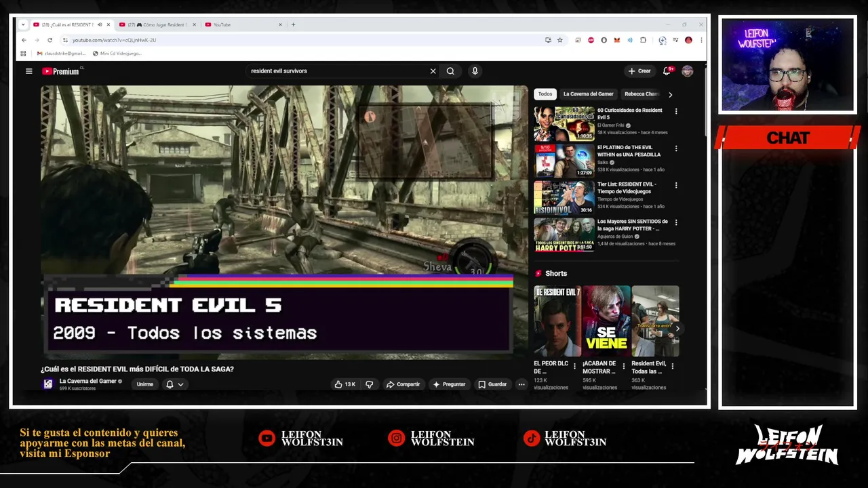
Task: Open the YouTube hamburger guide menu
Action: click(28, 71)
